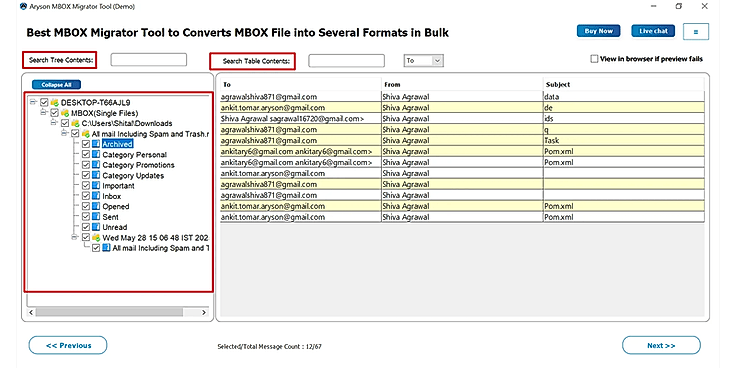Uncheck the Category Promotions checkbox

(85, 165)
